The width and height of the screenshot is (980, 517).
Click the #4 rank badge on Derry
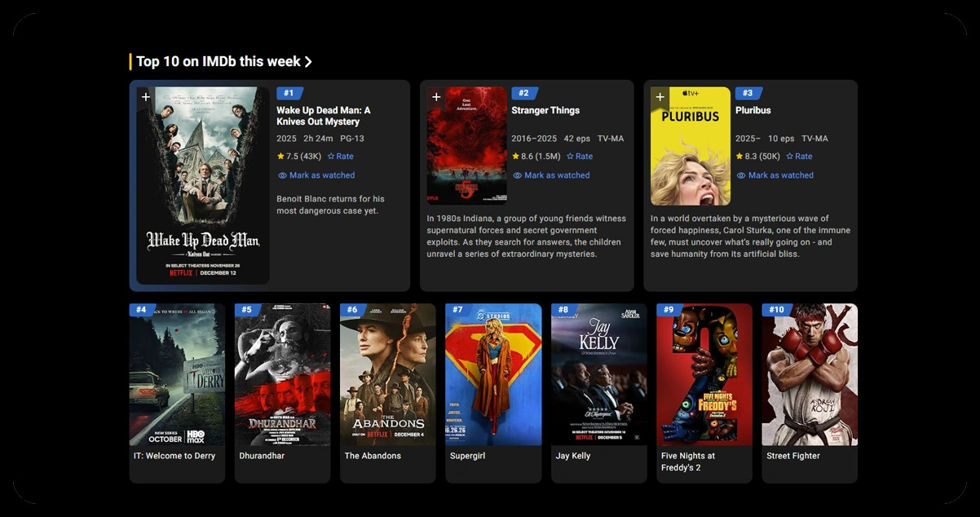pos(142,310)
